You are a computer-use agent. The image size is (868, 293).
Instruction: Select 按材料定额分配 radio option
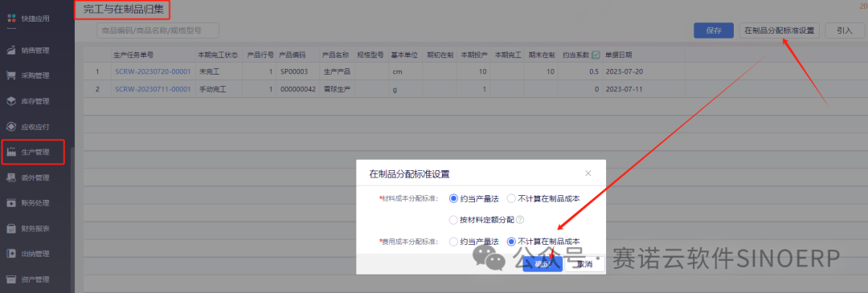point(454,220)
